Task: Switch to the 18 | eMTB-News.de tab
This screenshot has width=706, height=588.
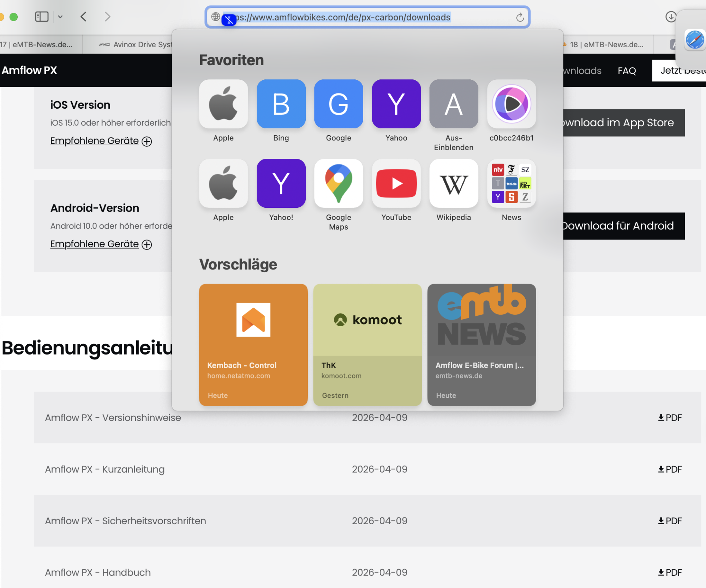Action: [x=608, y=44]
